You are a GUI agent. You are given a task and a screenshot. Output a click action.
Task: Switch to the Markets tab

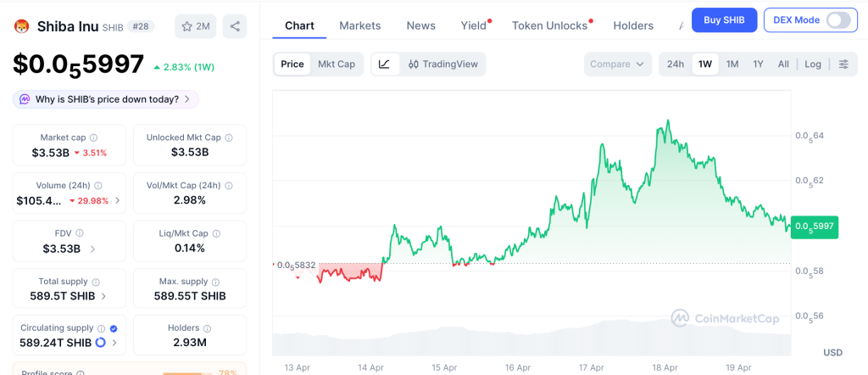coord(360,25)
